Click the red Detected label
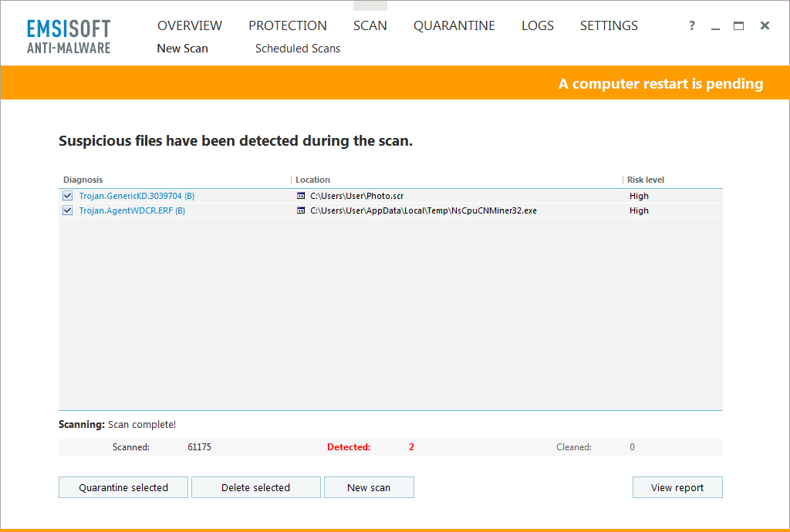 point(349,447)
